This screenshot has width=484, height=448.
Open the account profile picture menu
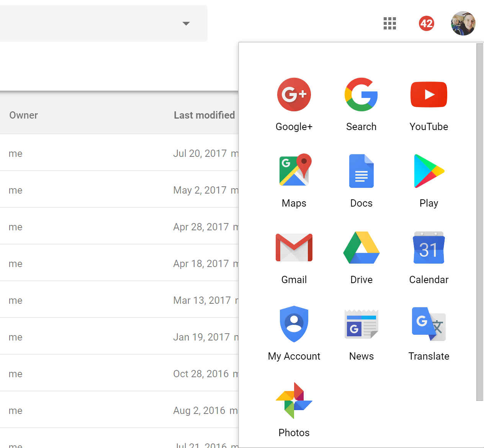(x=463, y=23)
